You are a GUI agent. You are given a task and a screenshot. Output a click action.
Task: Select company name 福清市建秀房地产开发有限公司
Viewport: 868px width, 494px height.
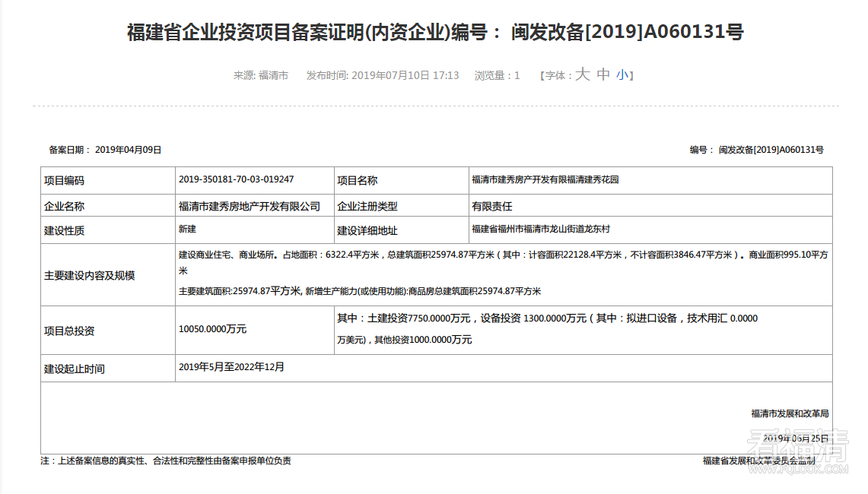pos(250,207)
